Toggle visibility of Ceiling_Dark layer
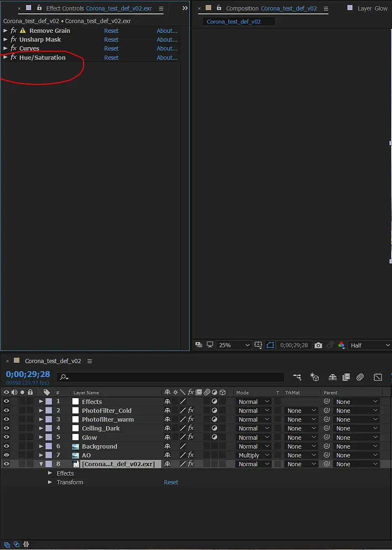Viewport: 392px width, 550px height. coord(6,428)
